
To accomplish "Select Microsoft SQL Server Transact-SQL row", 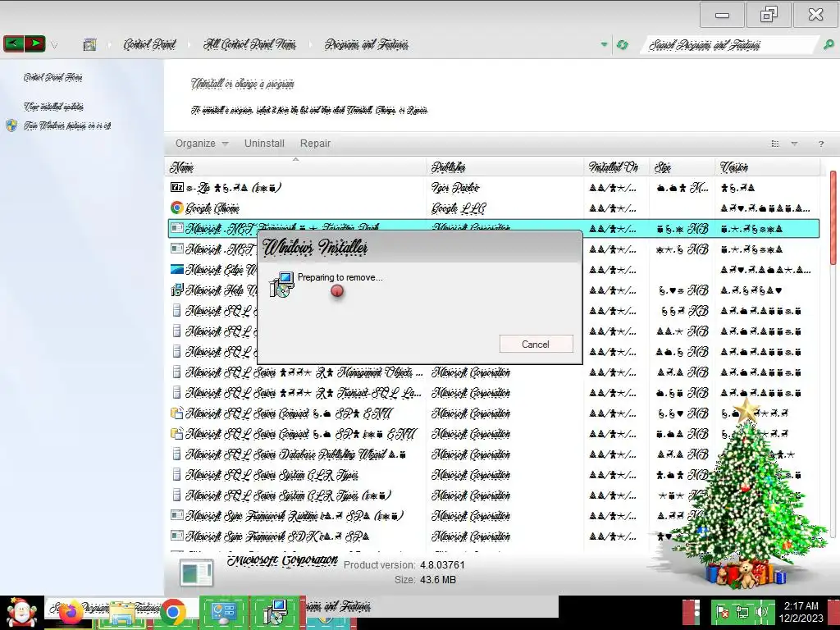I will point(493,392).
